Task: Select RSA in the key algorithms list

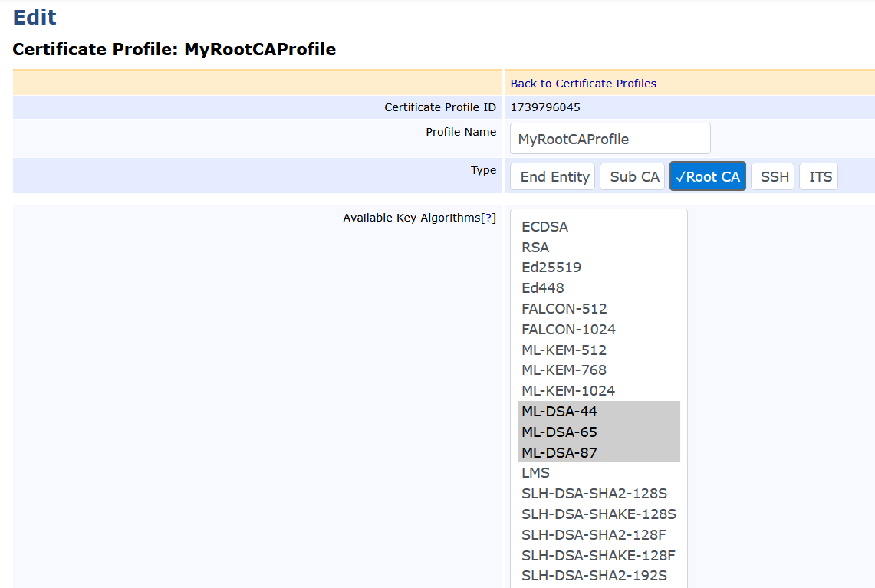Action: 535,247
